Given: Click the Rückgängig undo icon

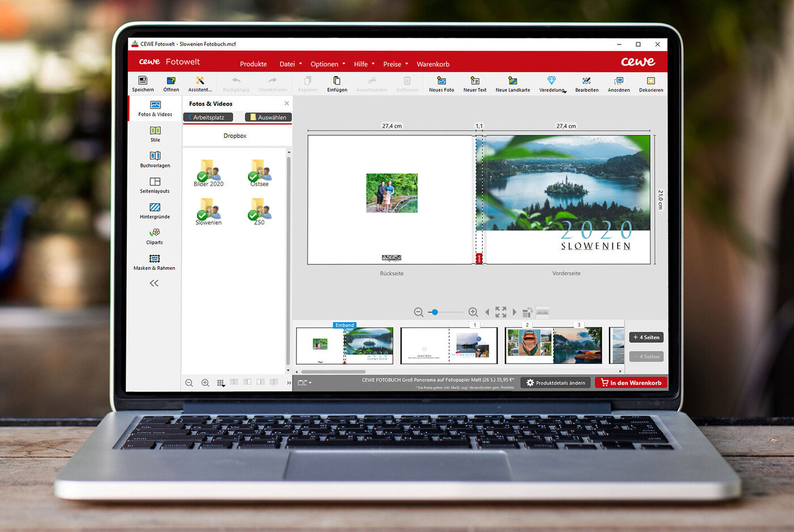Looking at the screenshot, I should (236, 84).
